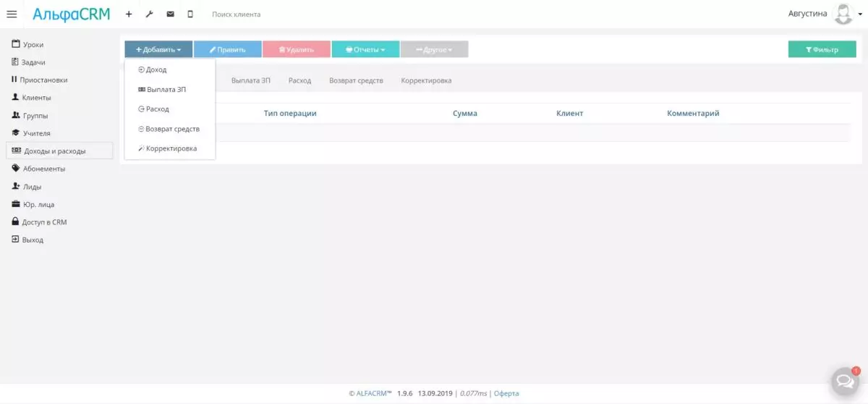Open the envelope mail icon
Screen dimensions: 868x404
point(170,14)
